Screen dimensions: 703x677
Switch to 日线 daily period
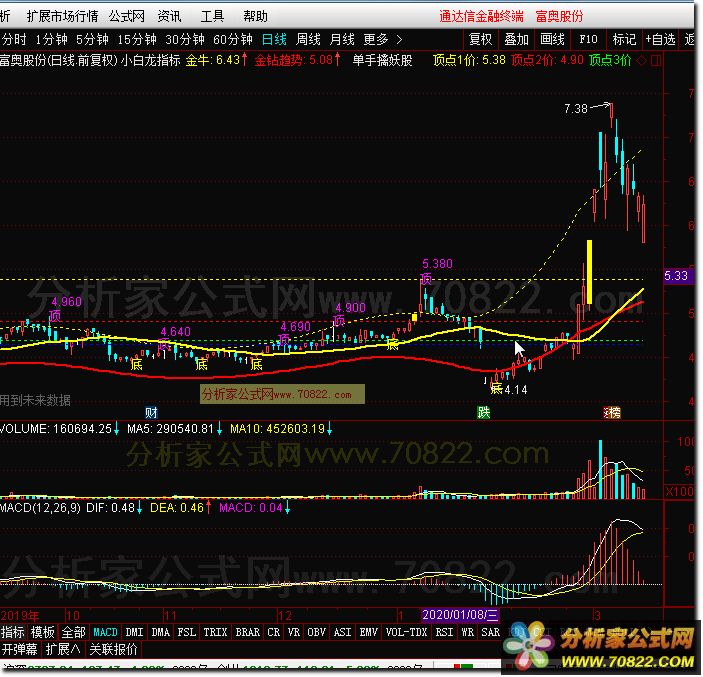(273, 39)
